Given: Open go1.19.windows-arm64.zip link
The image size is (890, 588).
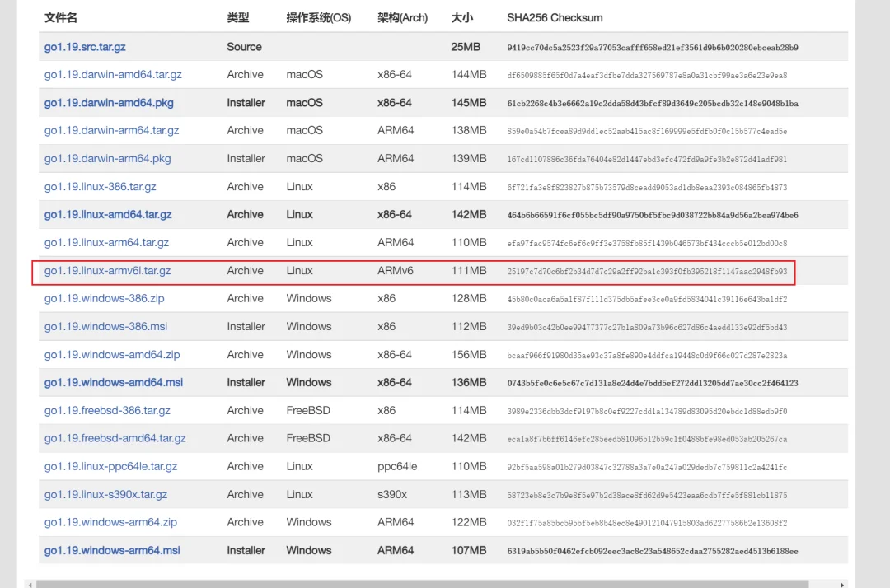Looking at the screenshot, I should coord(110,522).
